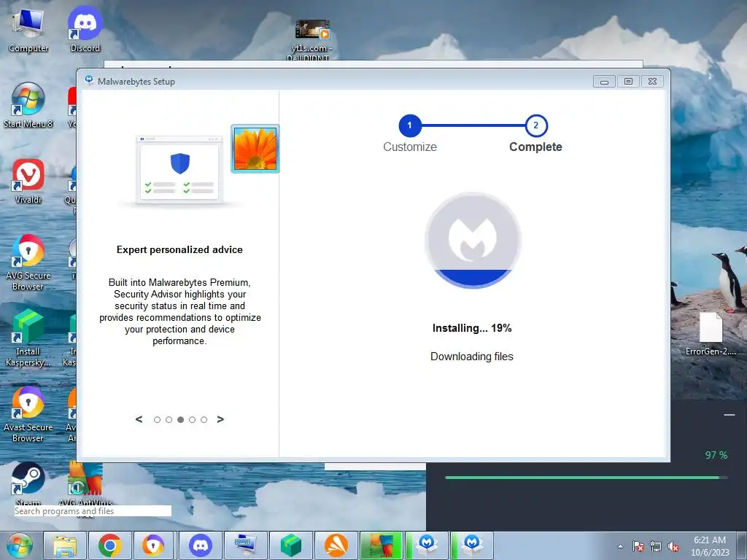Open the muted volume tray icon

[x=673, y=546]
